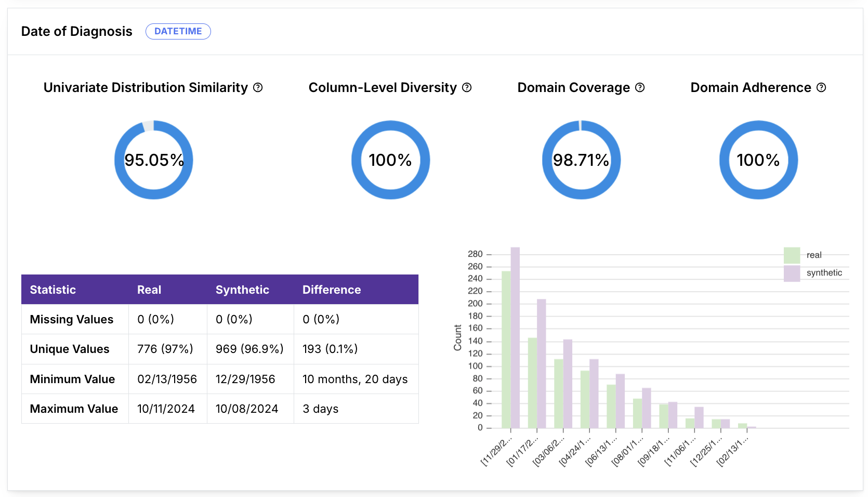Open help icon beside Domain Coverage
The image size is (868, 497).
[x=640, y=87]
